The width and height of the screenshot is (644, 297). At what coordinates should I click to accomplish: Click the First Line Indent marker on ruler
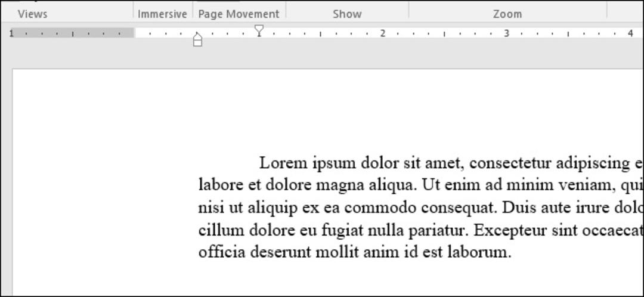coord(259,30)
